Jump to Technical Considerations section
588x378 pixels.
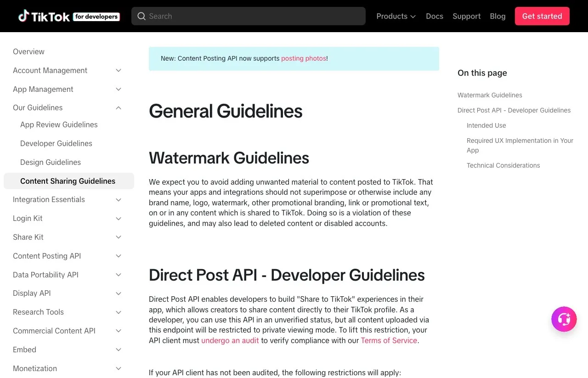(503, 165)
